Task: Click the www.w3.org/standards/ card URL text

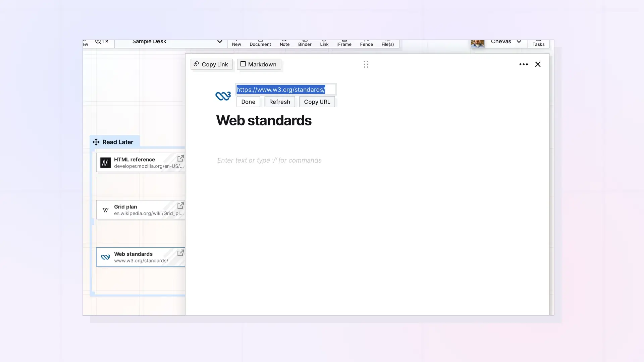Action: (x=141, y=261)
